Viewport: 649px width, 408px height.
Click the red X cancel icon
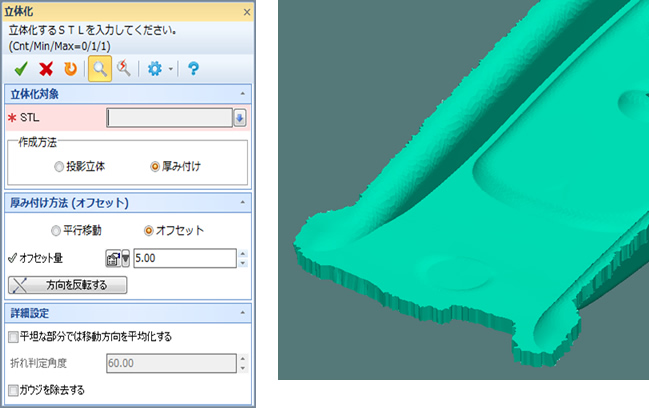[45, 68]
